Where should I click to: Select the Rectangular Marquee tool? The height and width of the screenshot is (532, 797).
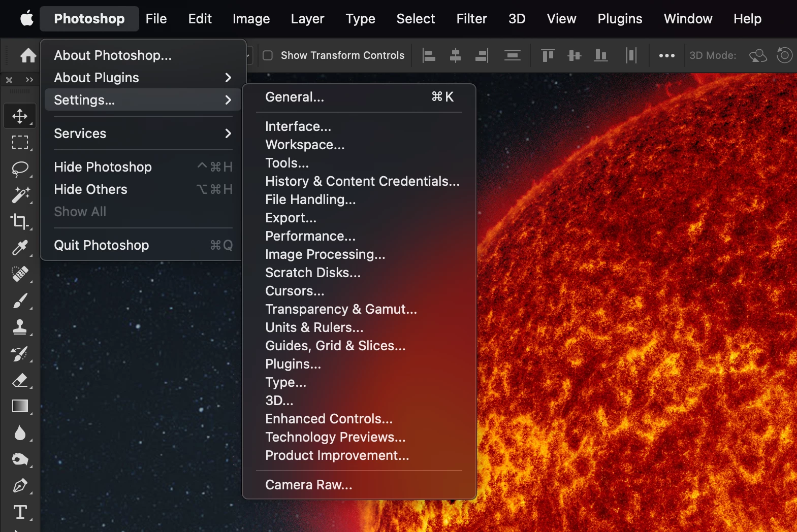(x=20, y=142)
